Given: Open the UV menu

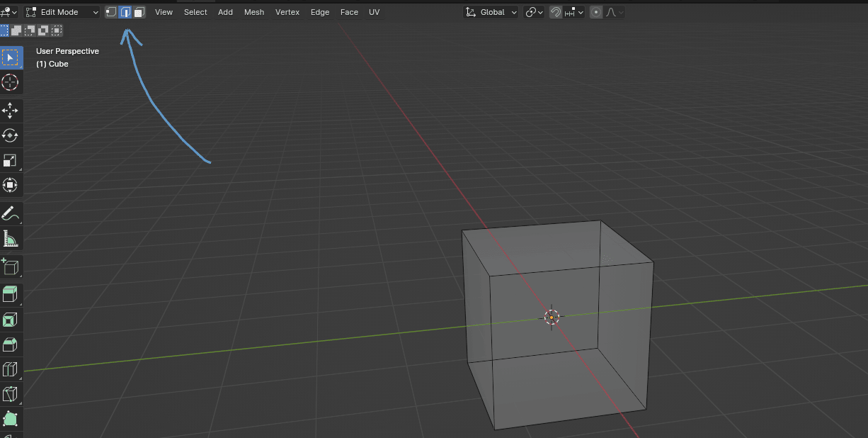Looking at the screenshot, I should (x=374, y=12).
